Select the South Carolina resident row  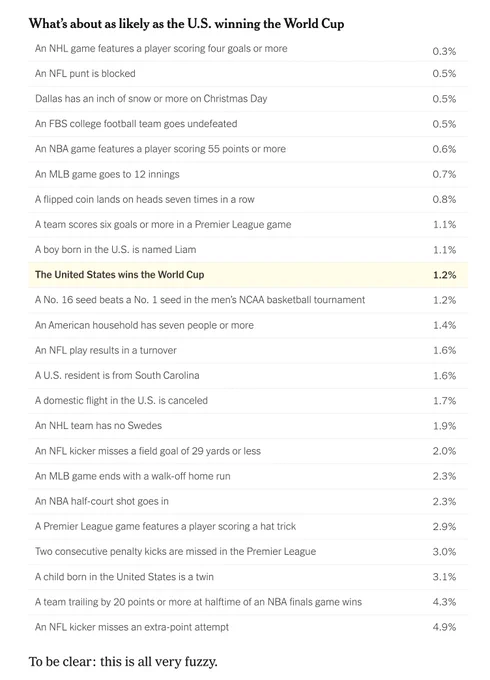248,376
